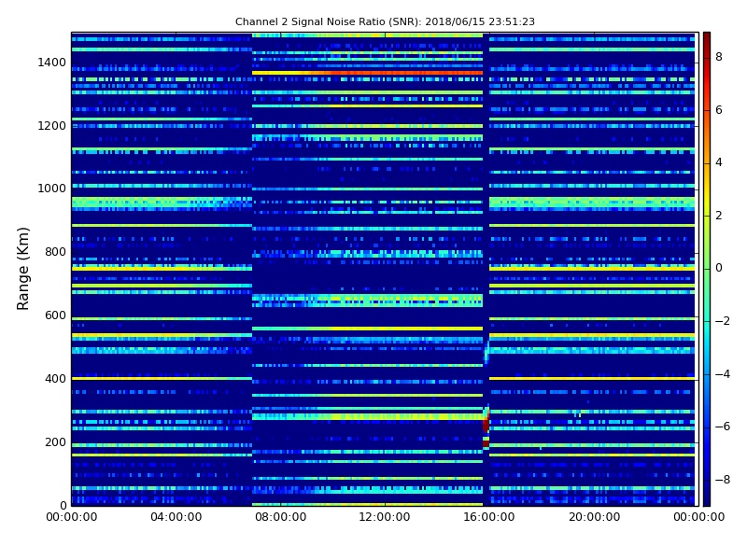Click the 16:00:00 time tick label
The height and width of the screenshot is (560, 747).
(x=489, y=517)
